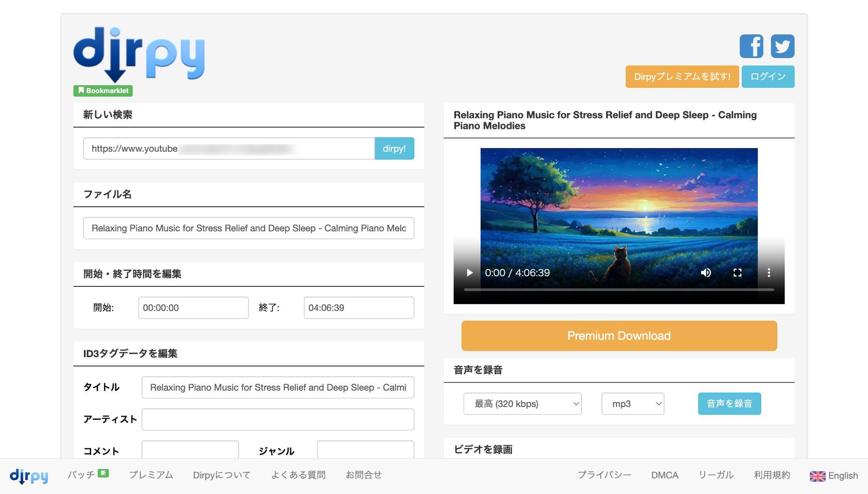Mute the video player volume
The image size is (868, 494).
pos(706,273)
